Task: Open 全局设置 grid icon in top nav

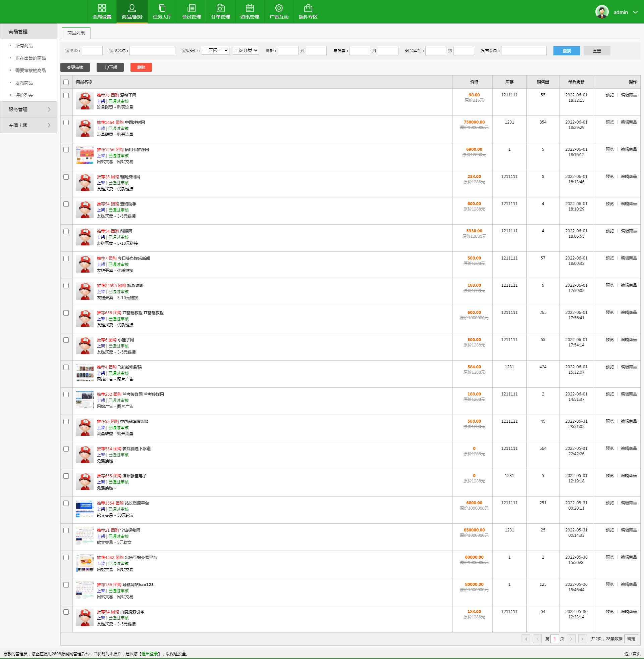Action: [x=102, y=8]
